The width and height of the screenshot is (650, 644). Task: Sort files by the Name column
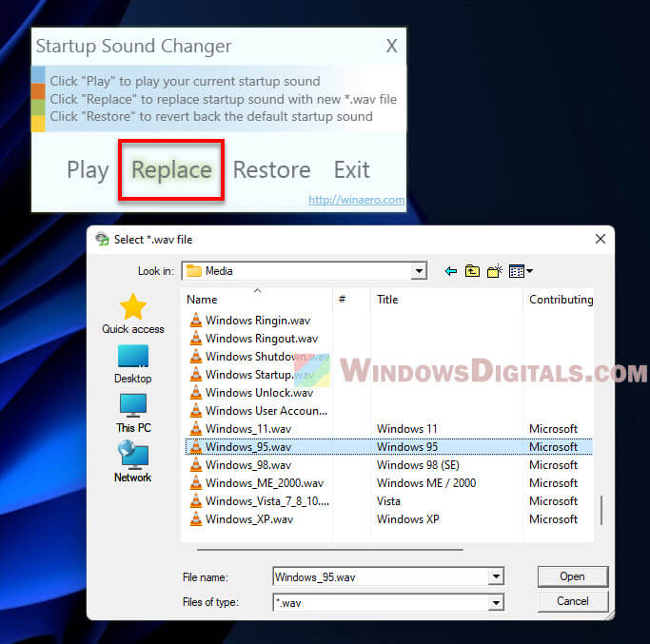coord(257,300)
